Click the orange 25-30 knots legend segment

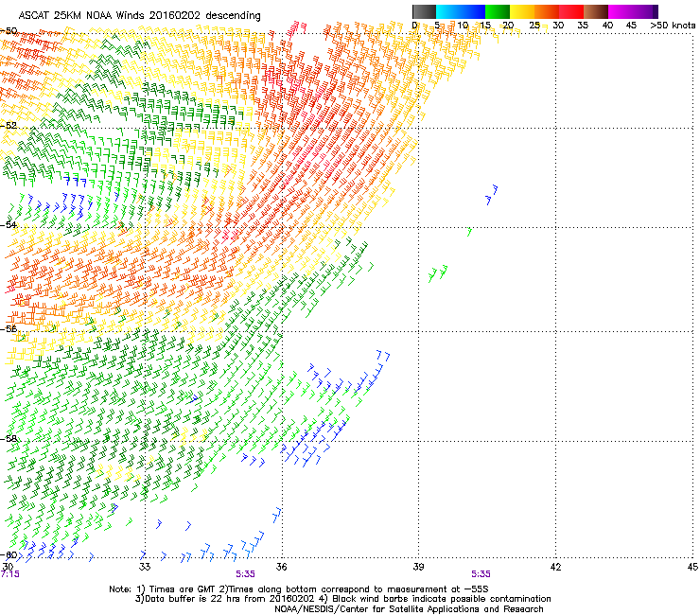tap(547, 11)
